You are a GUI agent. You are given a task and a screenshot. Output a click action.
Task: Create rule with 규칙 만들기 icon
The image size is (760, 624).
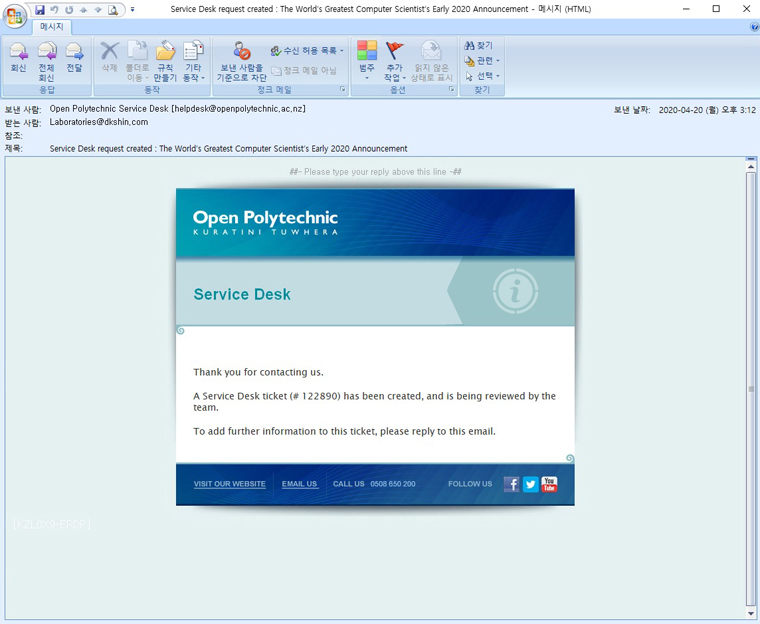tap(165, 61)
